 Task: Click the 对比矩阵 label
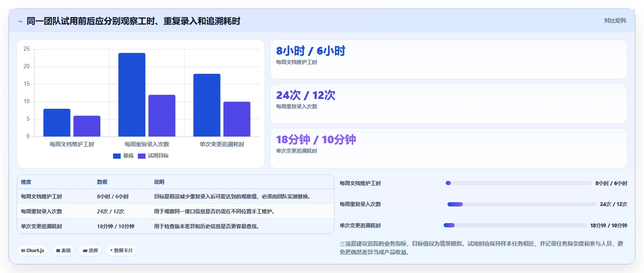[x=615, y=21]
